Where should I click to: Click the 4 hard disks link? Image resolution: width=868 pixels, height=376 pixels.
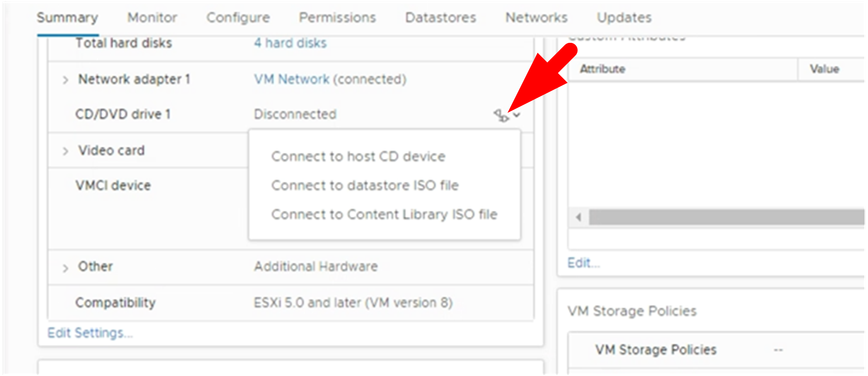tap(290, 43)
